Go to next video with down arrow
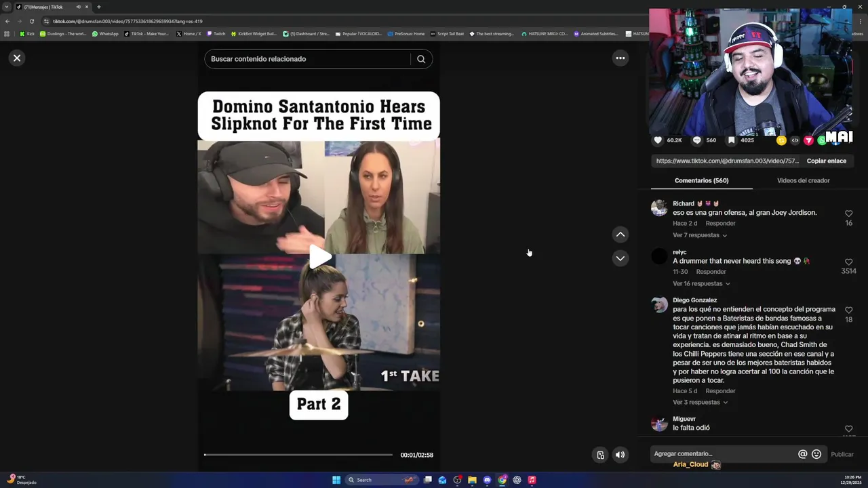Viewport: 868px width, 488px height. (620, 258)
